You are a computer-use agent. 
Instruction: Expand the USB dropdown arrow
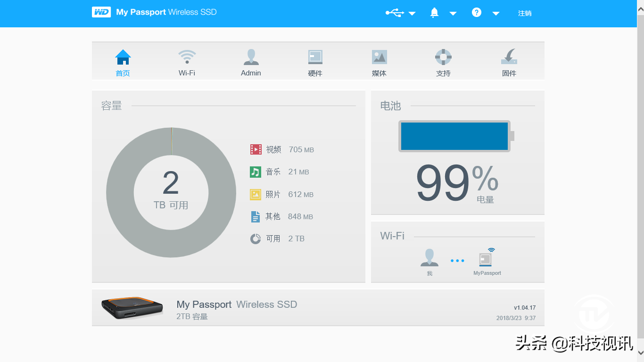tap(412, 14)
